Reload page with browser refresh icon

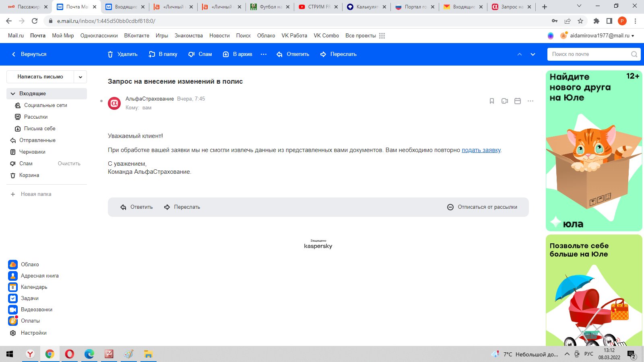(35, 21)
